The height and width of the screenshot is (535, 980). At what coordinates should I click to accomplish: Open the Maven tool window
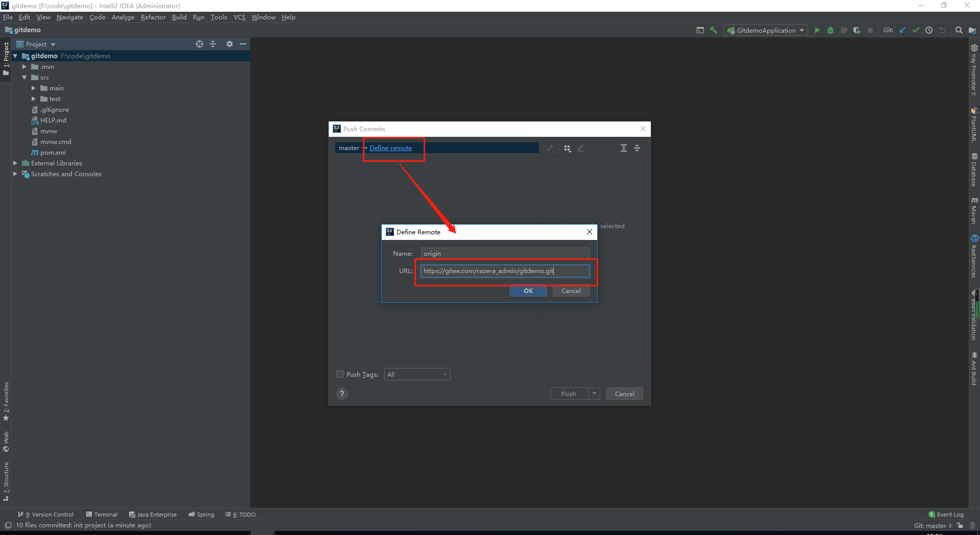point(974,210)
